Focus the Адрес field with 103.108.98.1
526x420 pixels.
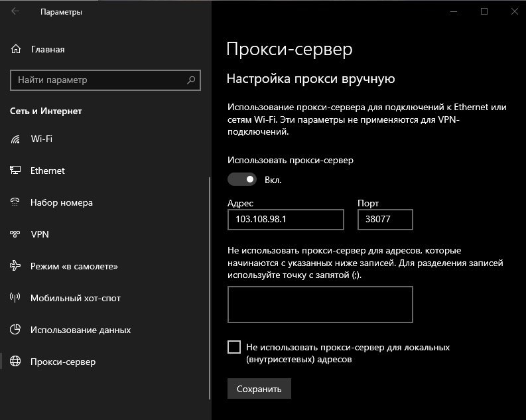(286, 220)
